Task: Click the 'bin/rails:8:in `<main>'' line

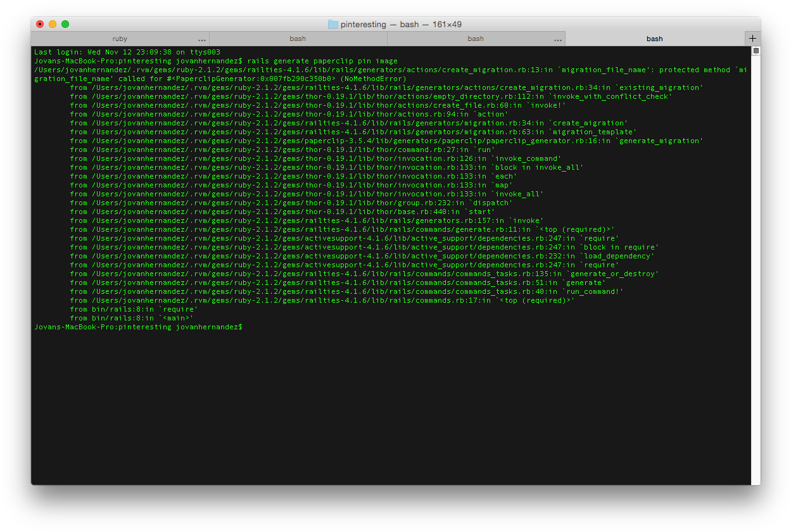Action: [x=132, y=318]
